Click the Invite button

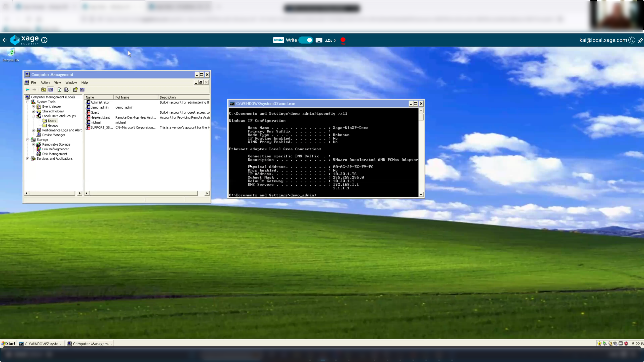point(278,40)
